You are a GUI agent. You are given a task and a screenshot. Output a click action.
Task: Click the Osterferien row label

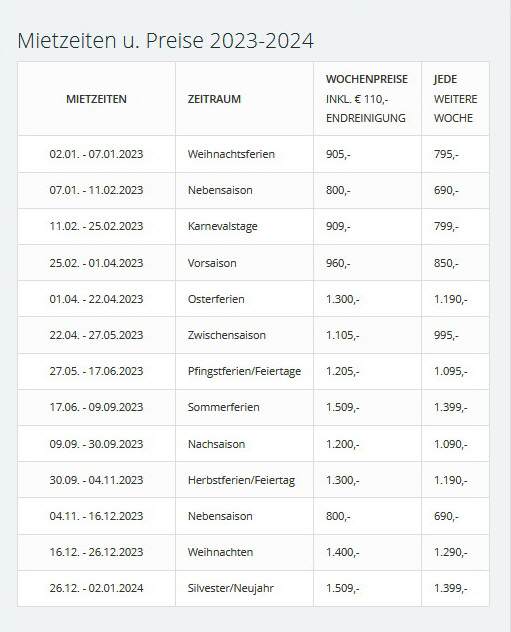click(216, 299)
